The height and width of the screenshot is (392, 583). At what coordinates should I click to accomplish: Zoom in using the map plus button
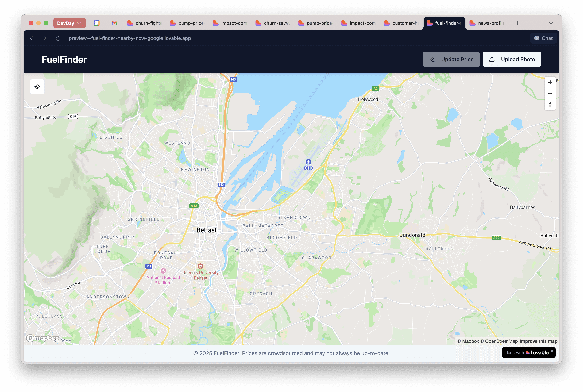click(x=550, y=83)
